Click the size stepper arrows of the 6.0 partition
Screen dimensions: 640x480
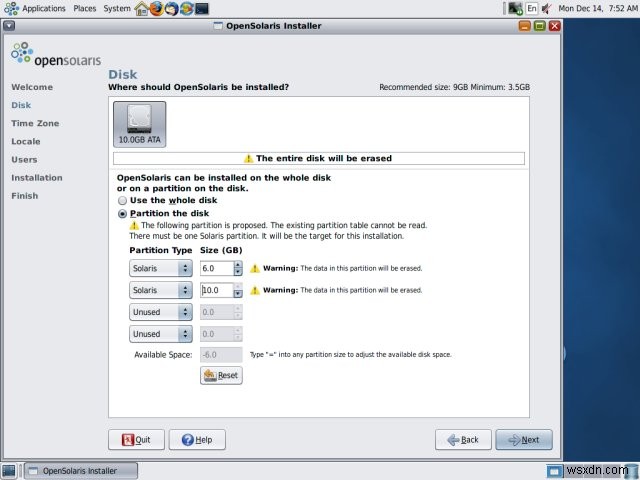(238, 268)
